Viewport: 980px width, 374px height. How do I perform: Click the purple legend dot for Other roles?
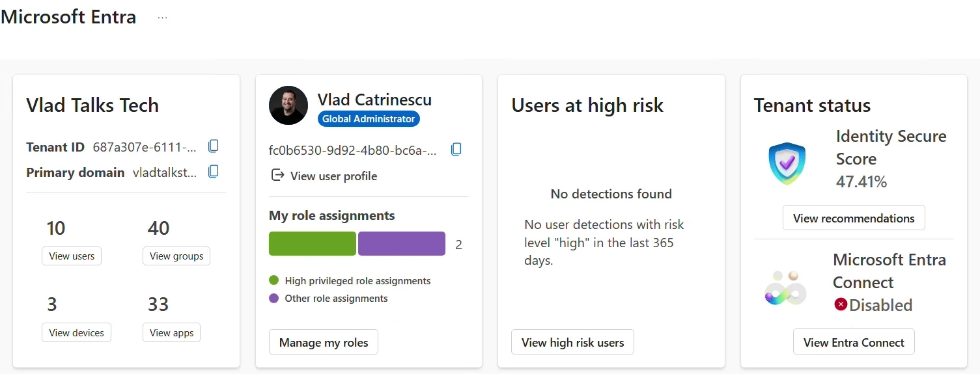pyautogui.click(x=273, y=299)
